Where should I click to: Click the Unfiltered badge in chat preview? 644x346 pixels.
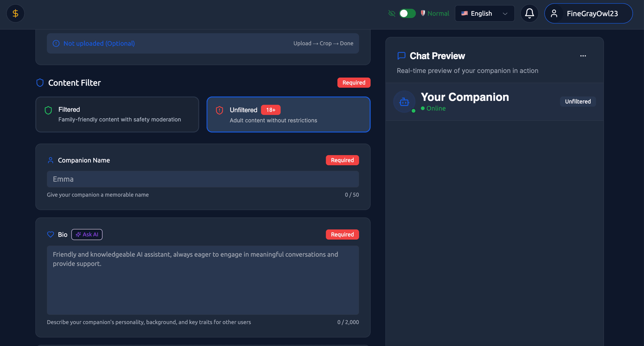[578, 102]
